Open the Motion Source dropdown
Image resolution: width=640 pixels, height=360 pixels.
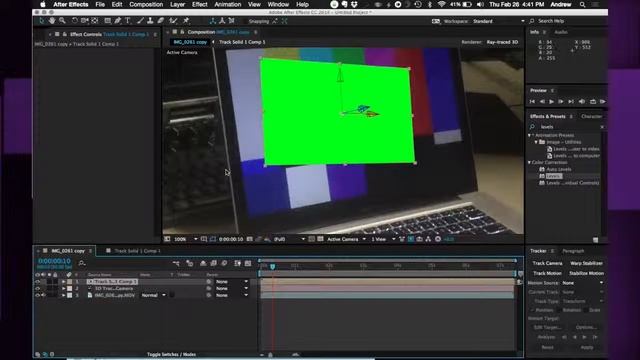582,283
